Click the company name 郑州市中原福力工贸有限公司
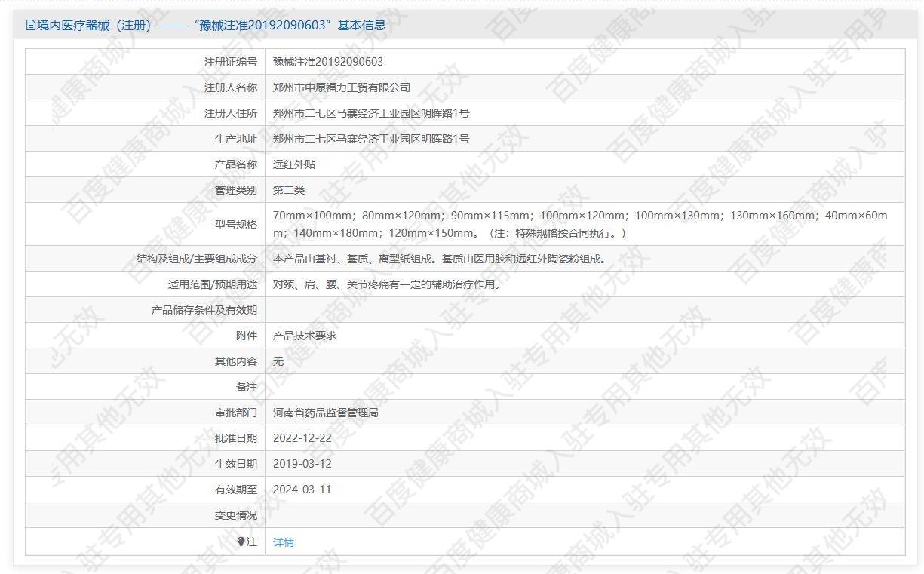924x574 pixels. [x=342, y=87]
